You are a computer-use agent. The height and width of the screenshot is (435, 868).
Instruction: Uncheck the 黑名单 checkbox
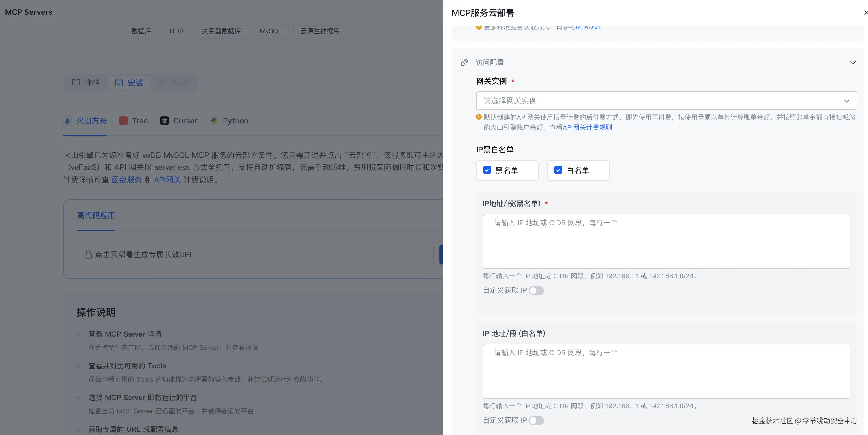487,170
